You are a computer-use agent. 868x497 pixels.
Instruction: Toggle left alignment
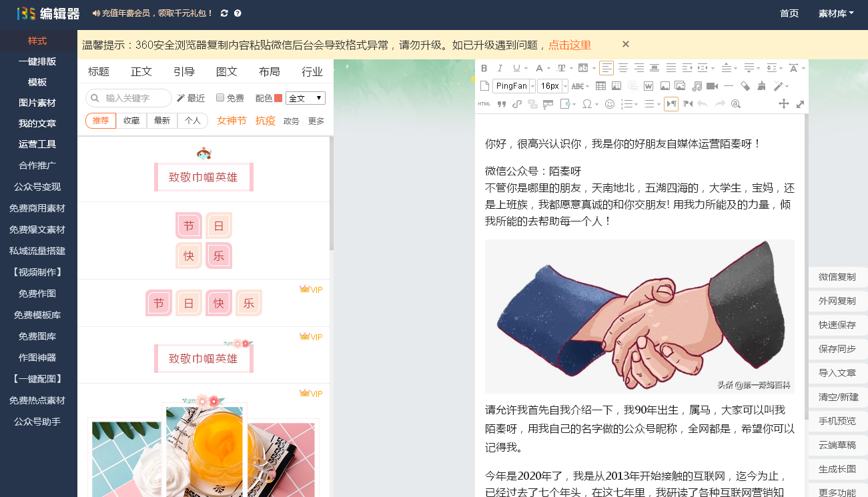pyautogui.click(x=606, y=68)
